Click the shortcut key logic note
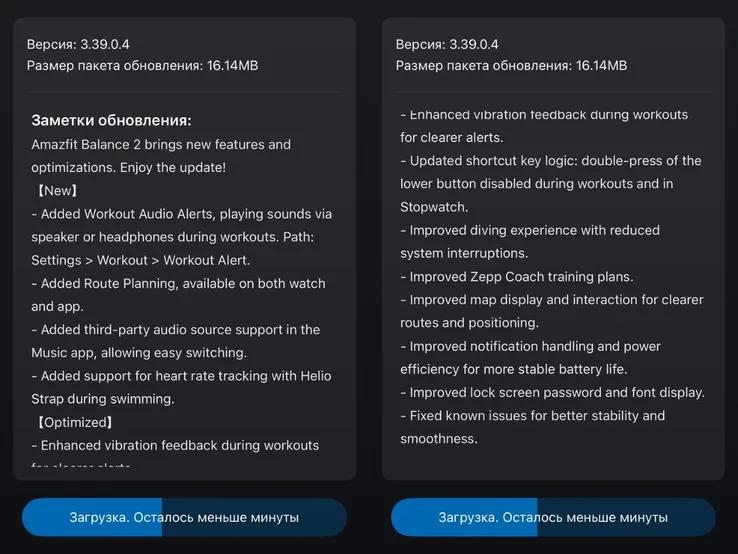 (x=550, y=172)
